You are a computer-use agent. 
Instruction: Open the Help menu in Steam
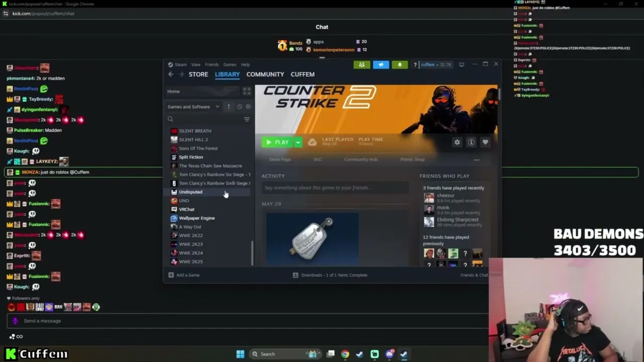(245, 64)
